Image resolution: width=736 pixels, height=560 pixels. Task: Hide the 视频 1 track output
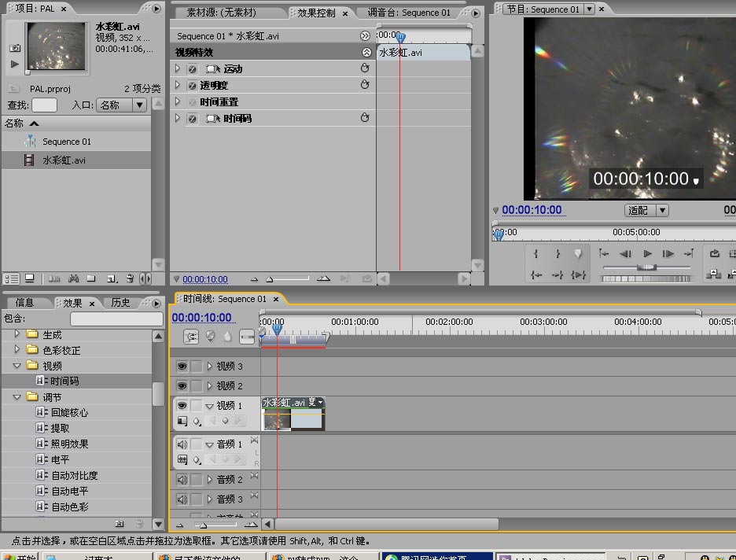coord(182,406)
